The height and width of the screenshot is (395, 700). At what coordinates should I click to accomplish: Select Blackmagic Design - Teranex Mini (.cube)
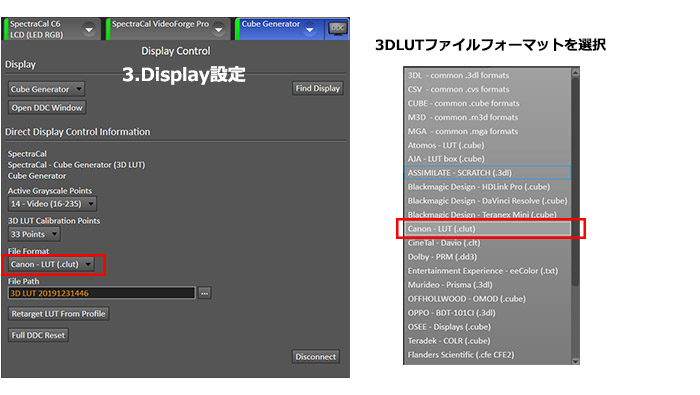tap(488, 214)
